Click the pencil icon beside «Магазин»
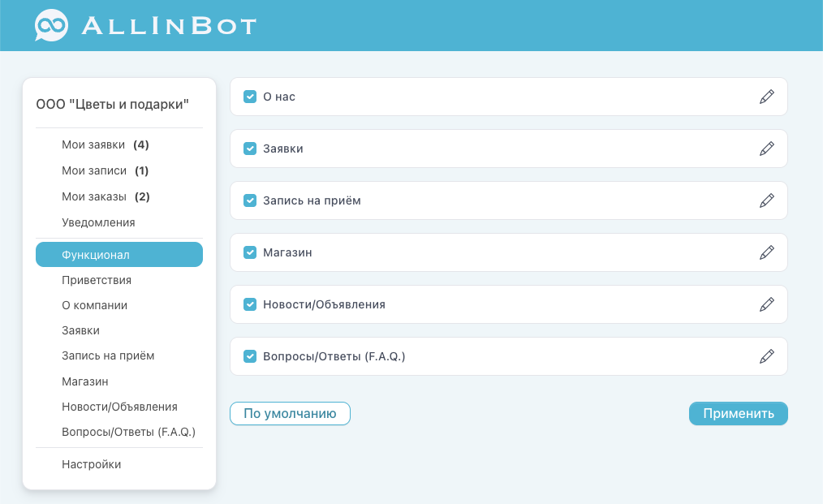Viewport: 823px width, 504px height. click(x=766, y=252)
